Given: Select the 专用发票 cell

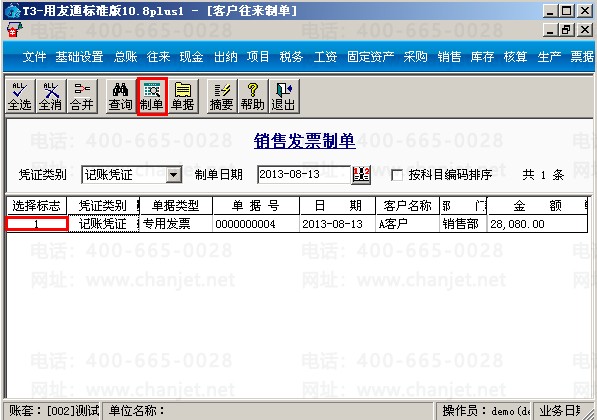Looking at the screenshot, I should click(x=176, y=224).
